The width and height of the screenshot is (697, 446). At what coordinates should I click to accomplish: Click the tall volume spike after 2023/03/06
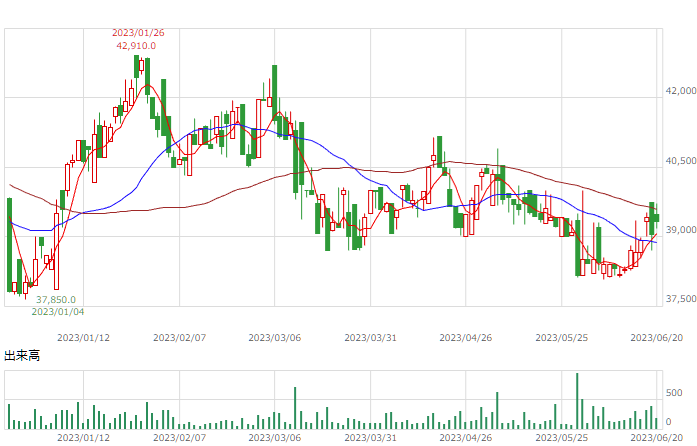[295, 408]
